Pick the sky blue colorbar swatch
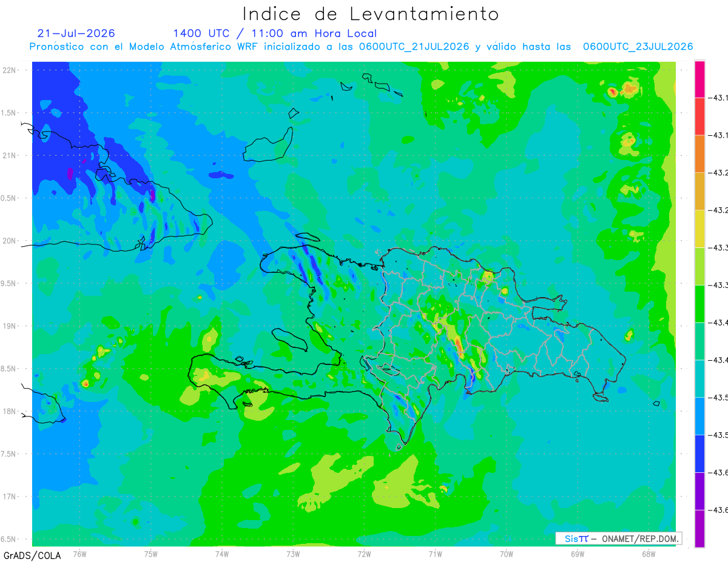The height and width of the screenshot is (562, 728). pos(699,416)
